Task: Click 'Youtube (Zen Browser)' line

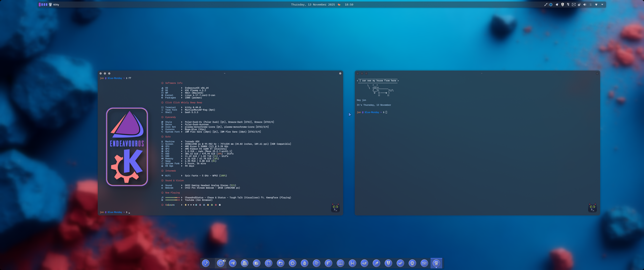Action: (x=199, y=200)
